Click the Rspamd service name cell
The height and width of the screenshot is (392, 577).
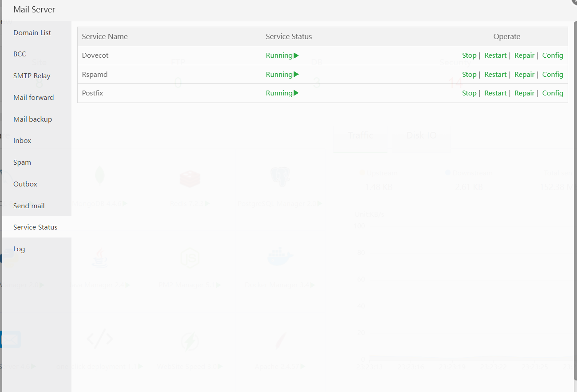tap(170, 75)
